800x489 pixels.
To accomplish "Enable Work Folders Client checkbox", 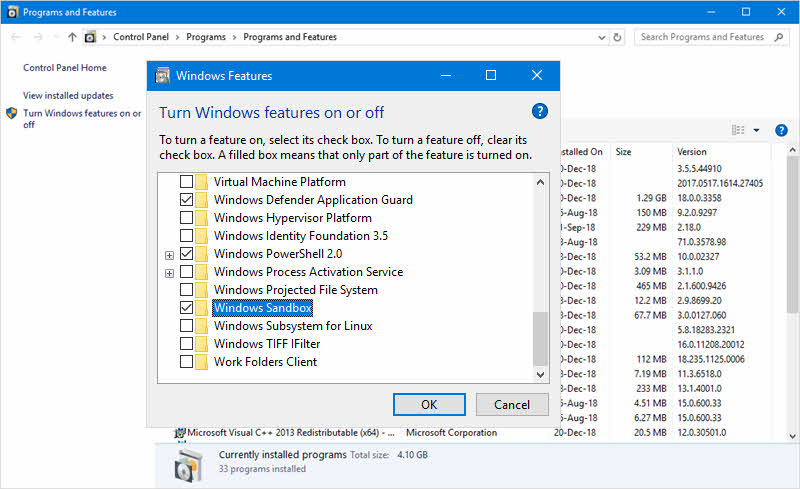I will 186,362.
